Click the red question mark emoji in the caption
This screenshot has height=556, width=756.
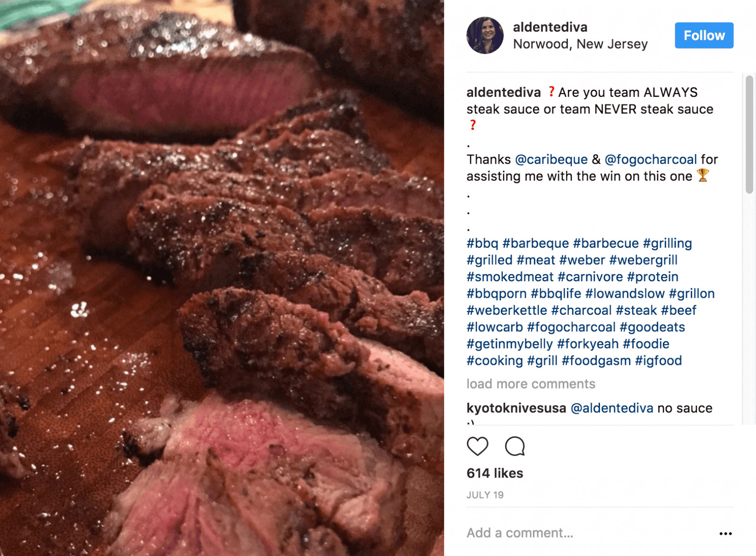551,93
